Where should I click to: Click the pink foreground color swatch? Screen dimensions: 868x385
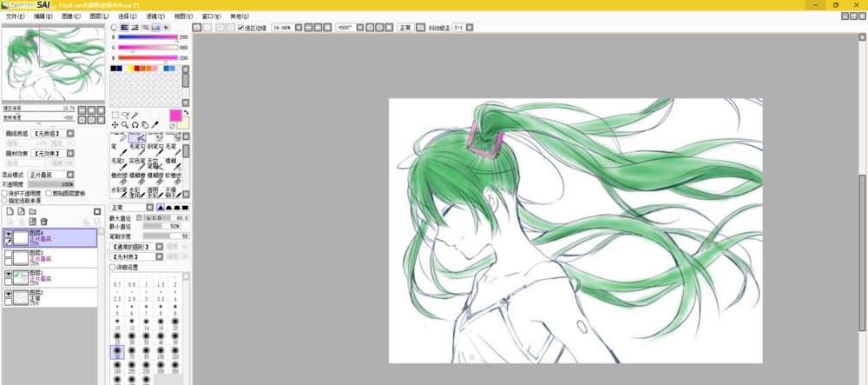175,116
